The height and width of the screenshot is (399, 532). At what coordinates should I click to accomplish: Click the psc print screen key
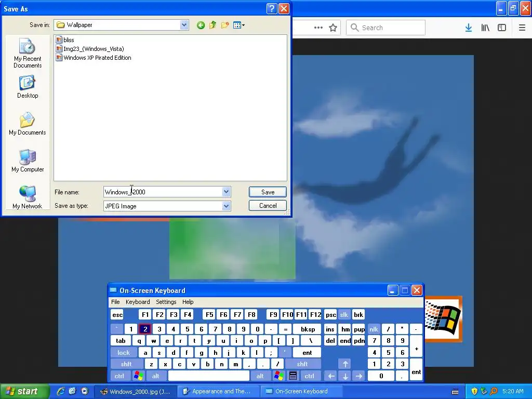(x=330, y=315)
